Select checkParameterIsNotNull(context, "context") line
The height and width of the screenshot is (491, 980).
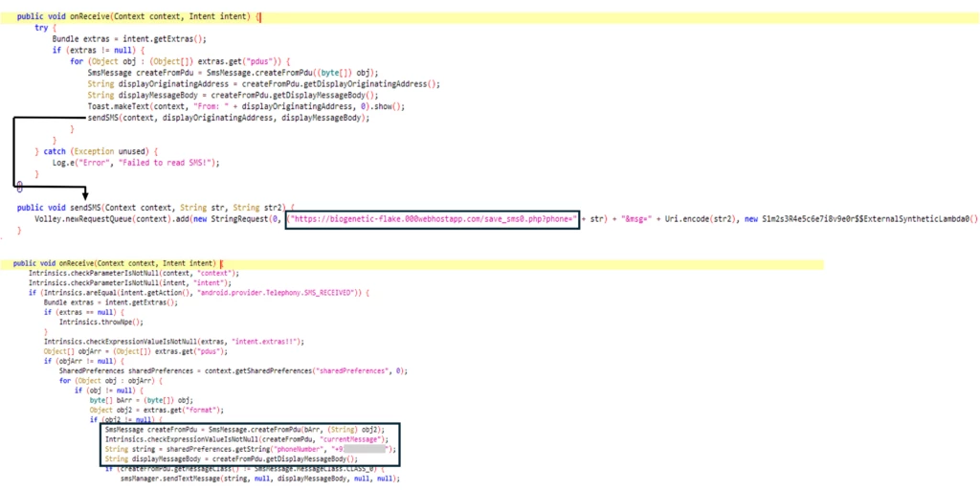click(x=134, y=274)
